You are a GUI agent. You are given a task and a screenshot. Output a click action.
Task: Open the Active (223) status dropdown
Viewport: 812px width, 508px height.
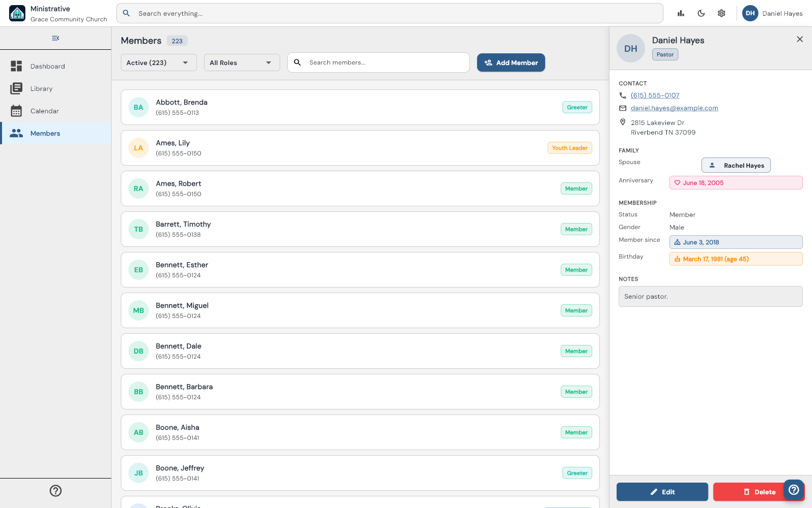click(x=159, y=62)
